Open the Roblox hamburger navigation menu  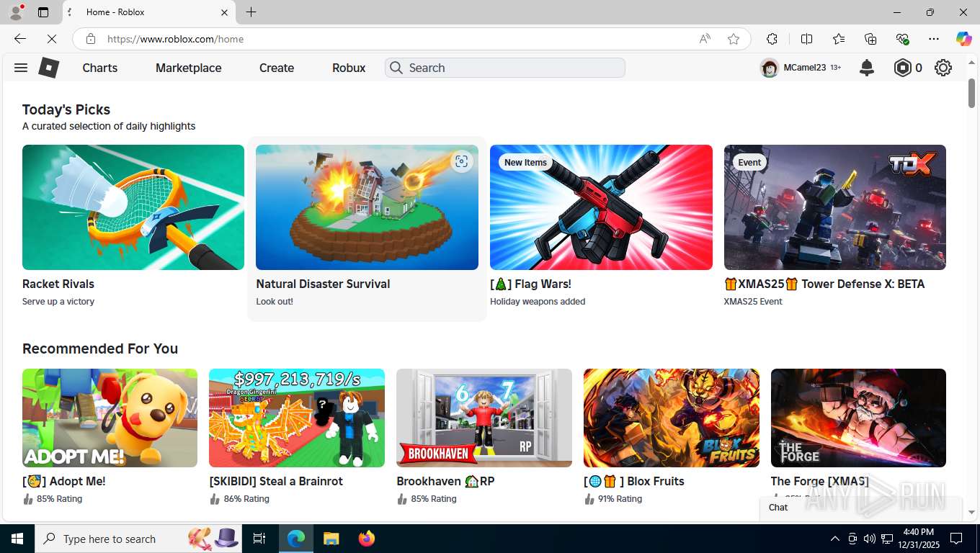click(21, 68)
